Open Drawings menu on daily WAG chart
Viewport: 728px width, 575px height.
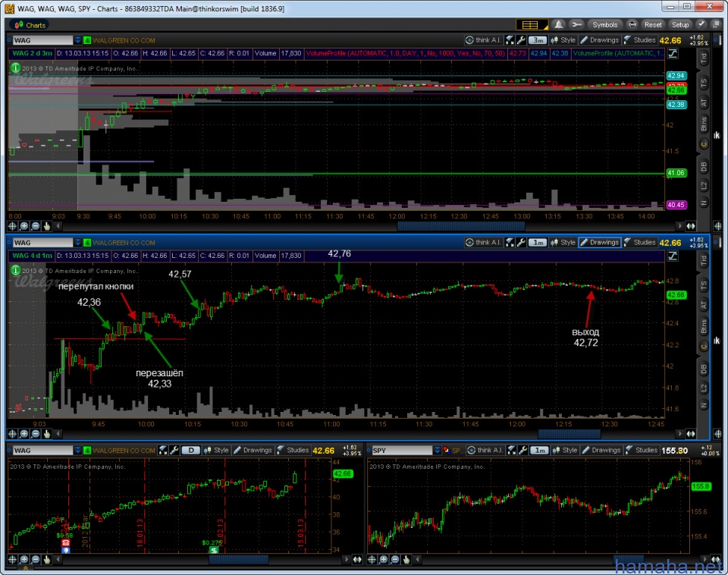tap(253, 450)
